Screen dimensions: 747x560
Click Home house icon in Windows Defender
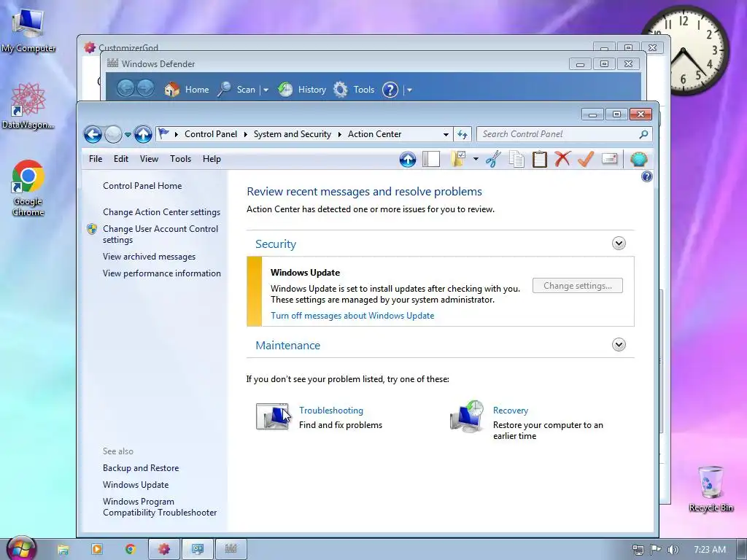[171, 89]
